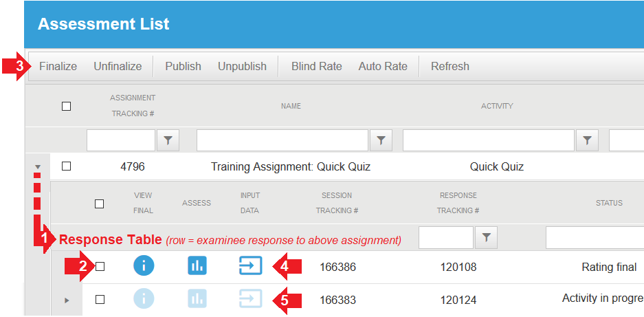Click View Final icon for session 166383
The width and height of the screenshot is (644, 317).
pos(144,298)
